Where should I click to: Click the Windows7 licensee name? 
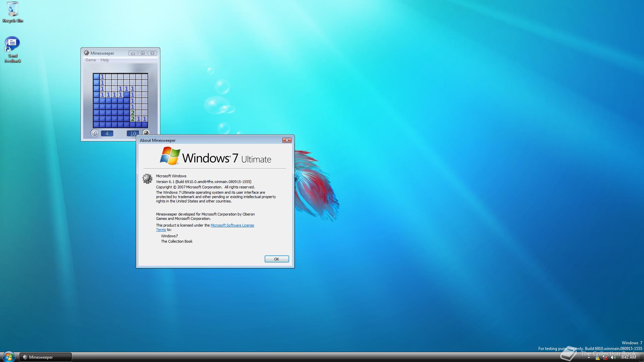[169, 236]
